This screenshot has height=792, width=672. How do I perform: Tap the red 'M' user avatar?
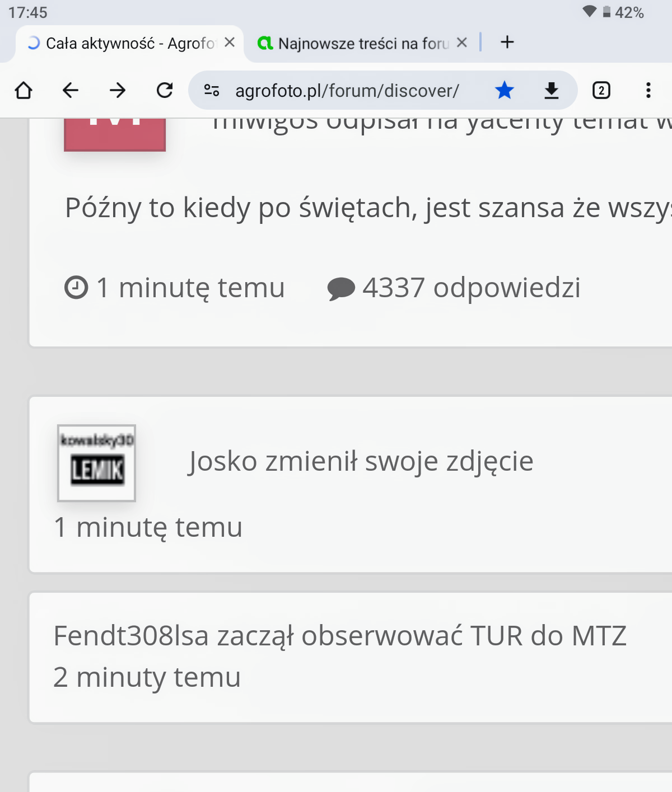tap(115, 133)
